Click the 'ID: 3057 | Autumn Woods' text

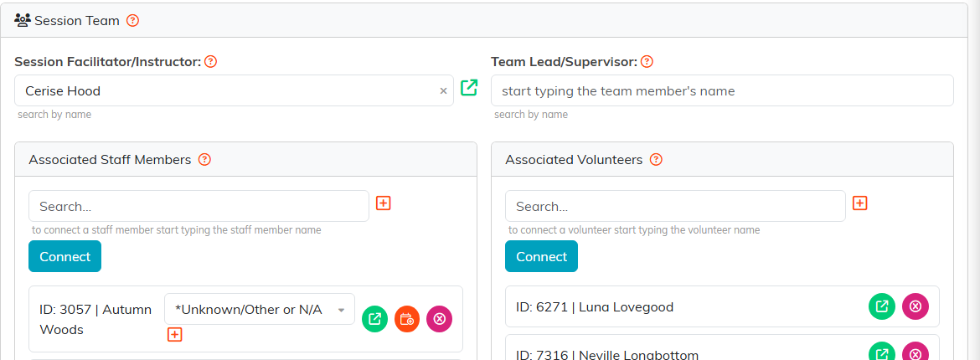[95, 319]
